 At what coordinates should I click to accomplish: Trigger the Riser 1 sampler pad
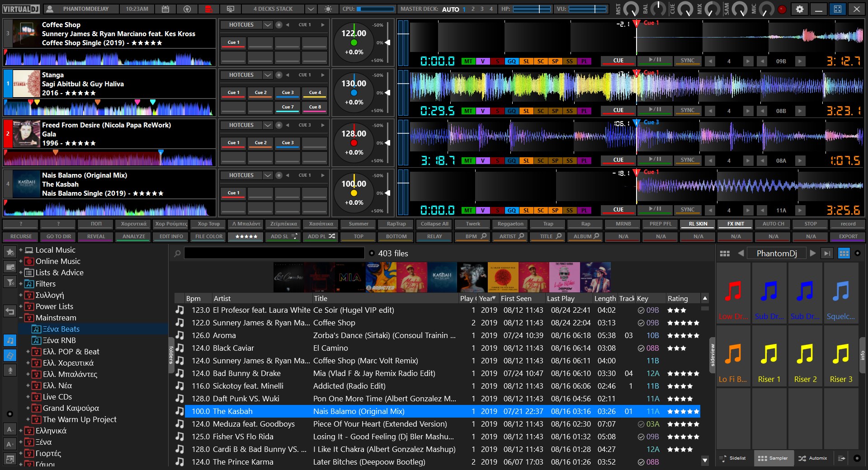point(769,356)
